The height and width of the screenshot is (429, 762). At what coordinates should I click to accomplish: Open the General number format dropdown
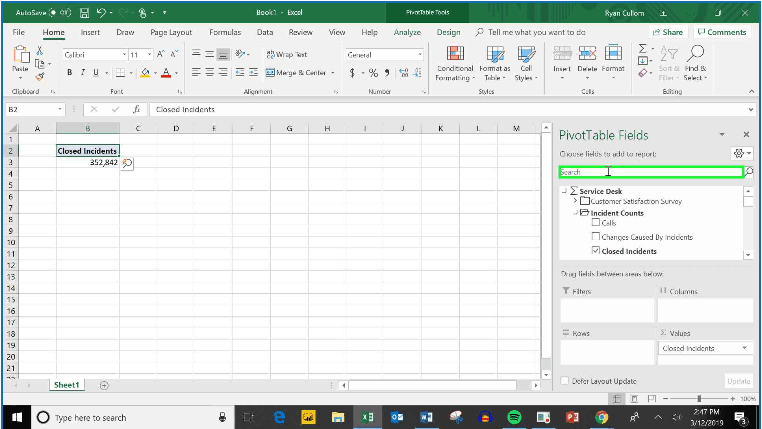point(420,54)
